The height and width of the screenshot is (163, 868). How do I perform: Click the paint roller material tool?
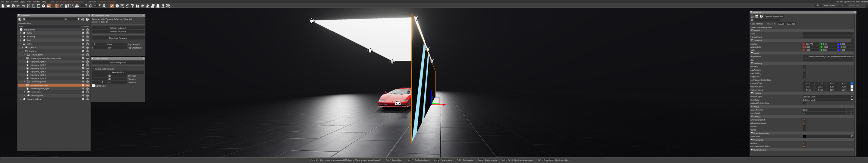pos(132,6)
